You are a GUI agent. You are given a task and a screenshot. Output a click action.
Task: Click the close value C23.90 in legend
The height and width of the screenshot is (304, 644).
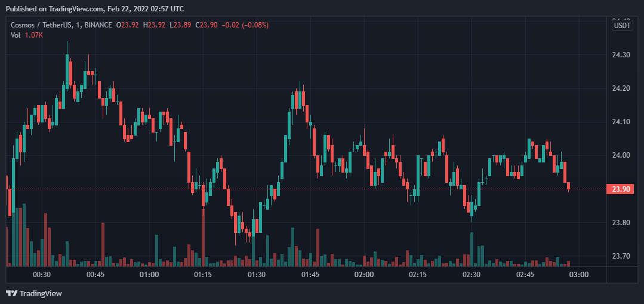(208, 25)
